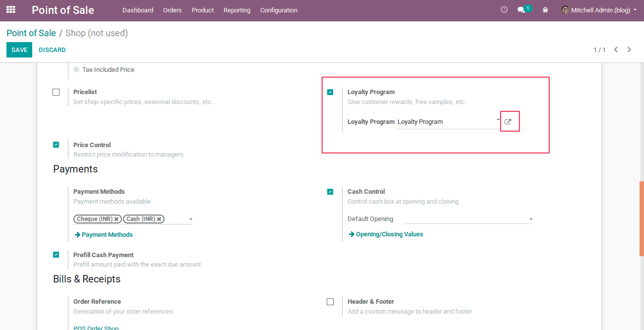Open the conversations chat bubble icon
This screenshot has width=644, height=330.
(x=521, y=10)
